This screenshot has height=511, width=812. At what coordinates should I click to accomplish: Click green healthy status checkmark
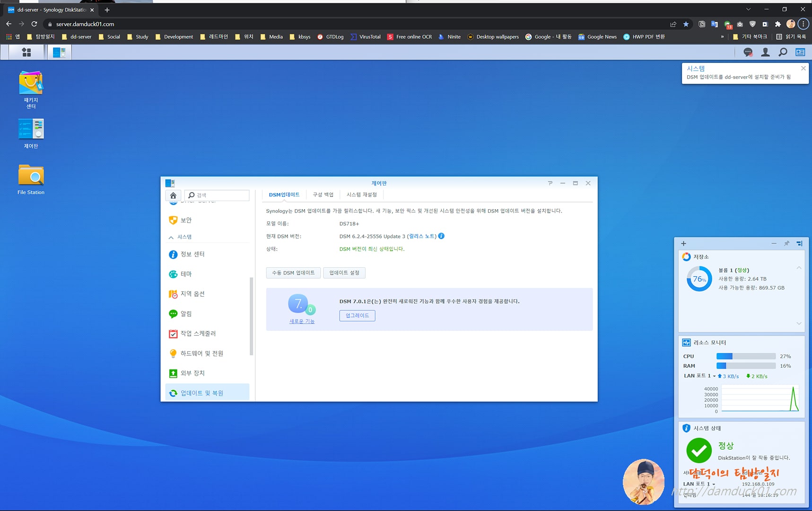[698, 450]
